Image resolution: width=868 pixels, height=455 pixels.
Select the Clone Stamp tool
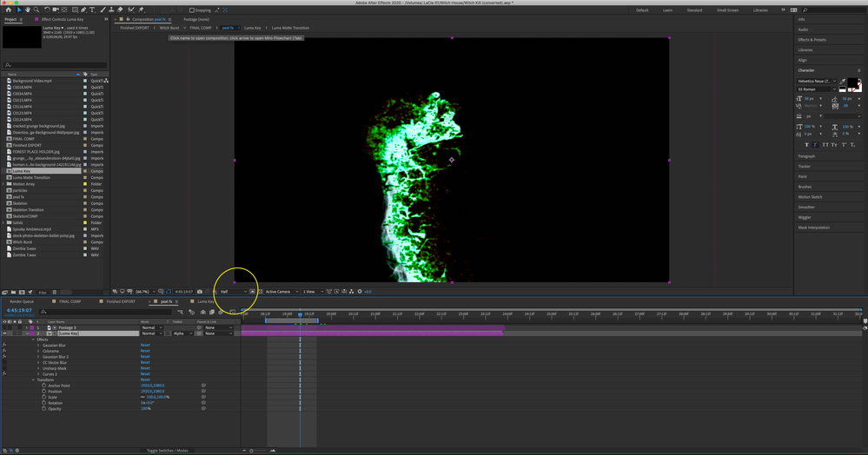[x=111, y=10]
